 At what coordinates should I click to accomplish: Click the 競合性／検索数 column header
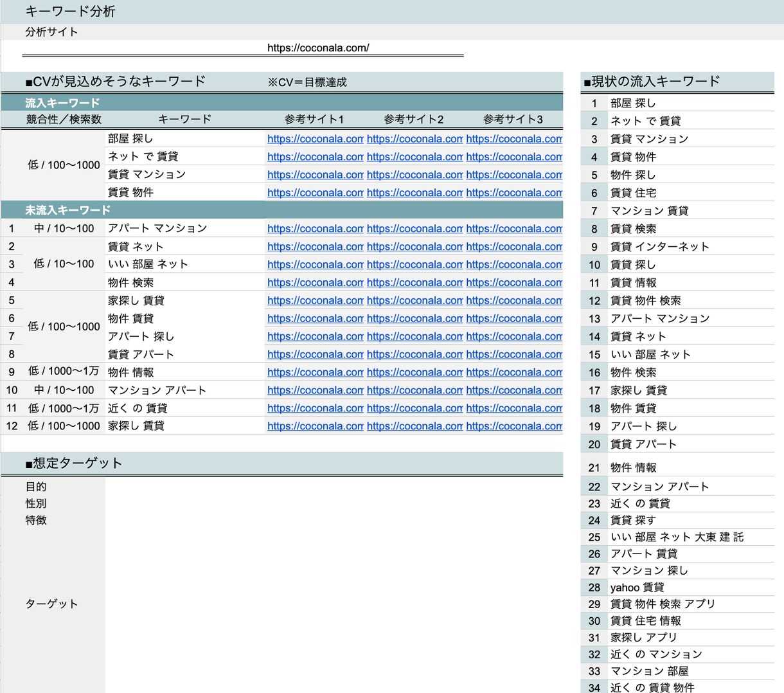(64, 120)
